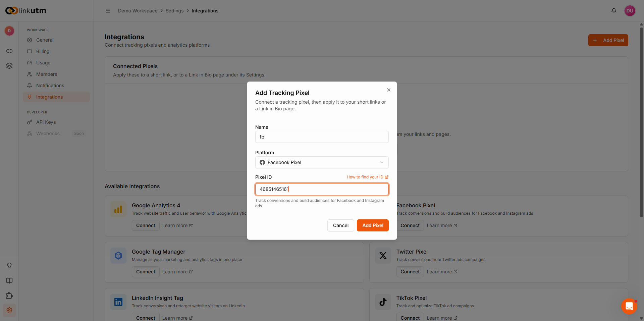
Task: Click Connect for Google Tag Manager
Action: (146, 272)
